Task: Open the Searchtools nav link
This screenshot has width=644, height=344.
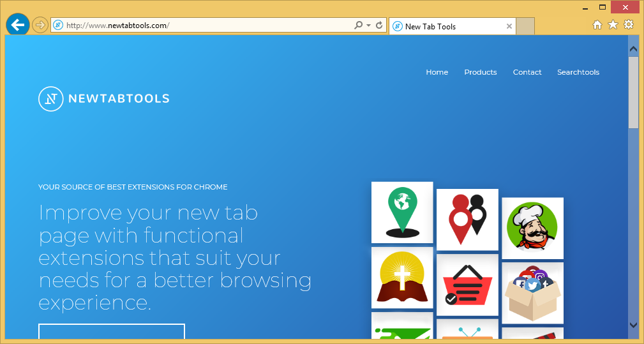Action: click(578, 72)
